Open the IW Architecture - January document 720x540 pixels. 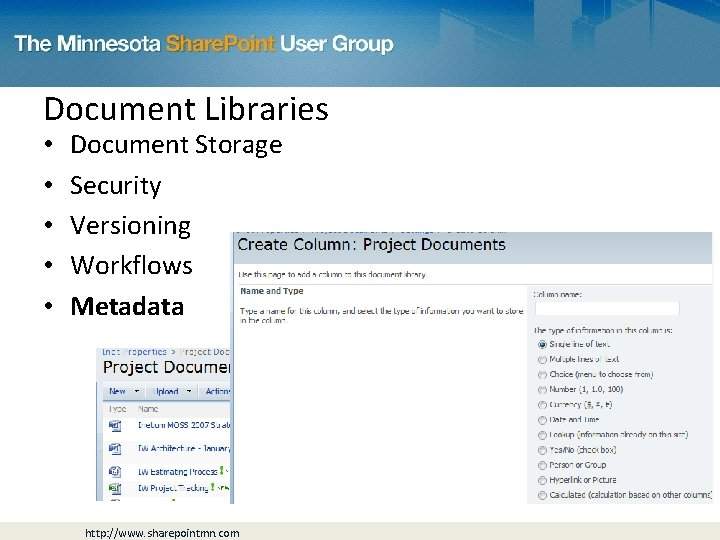click(x=184, y=448)
